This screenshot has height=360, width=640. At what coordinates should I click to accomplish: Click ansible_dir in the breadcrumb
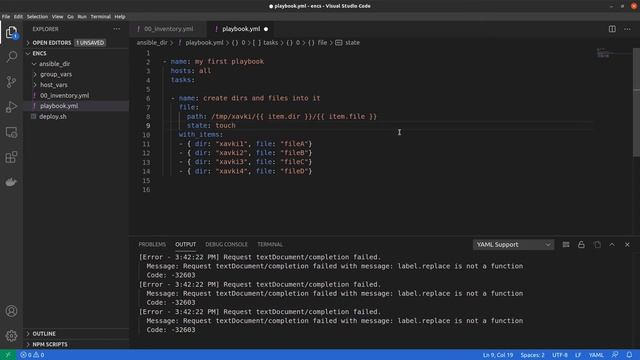pyautogui.click(x=152, y=42)
